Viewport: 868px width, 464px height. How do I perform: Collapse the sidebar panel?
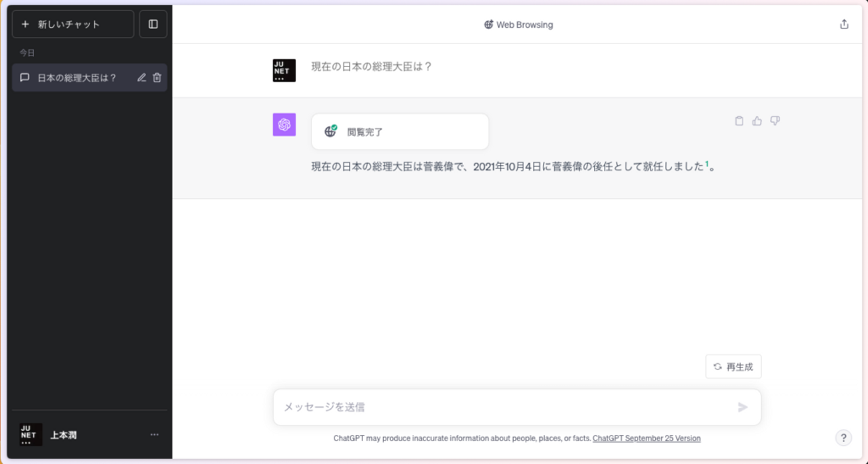(x=153, y=24)
